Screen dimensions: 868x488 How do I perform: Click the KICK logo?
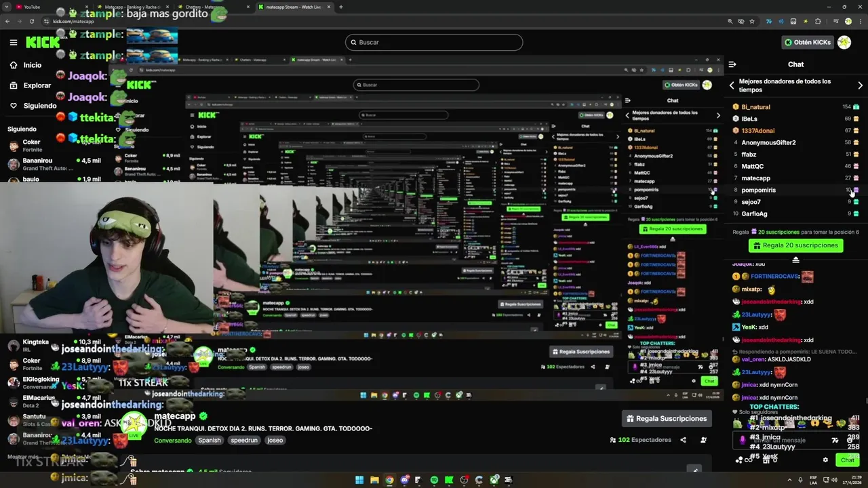[x=43, y=42]
